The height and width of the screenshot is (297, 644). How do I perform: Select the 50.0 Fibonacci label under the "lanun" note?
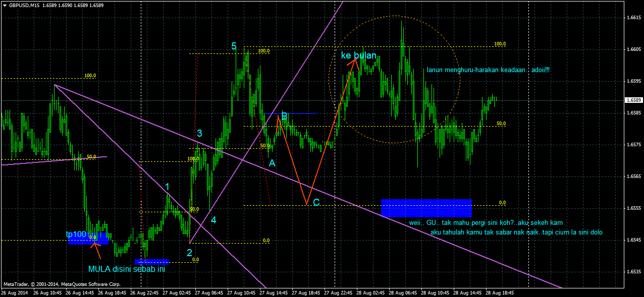pyautogui.click(x=501, y=124)
